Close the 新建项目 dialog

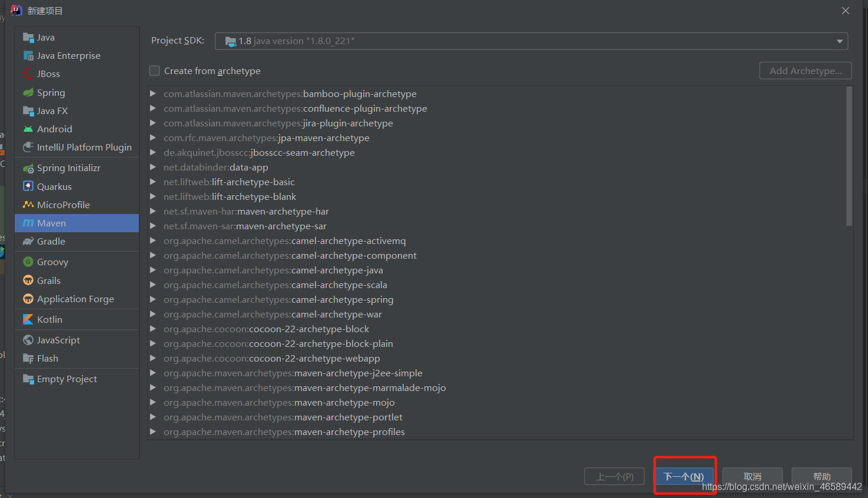[846, 11]
